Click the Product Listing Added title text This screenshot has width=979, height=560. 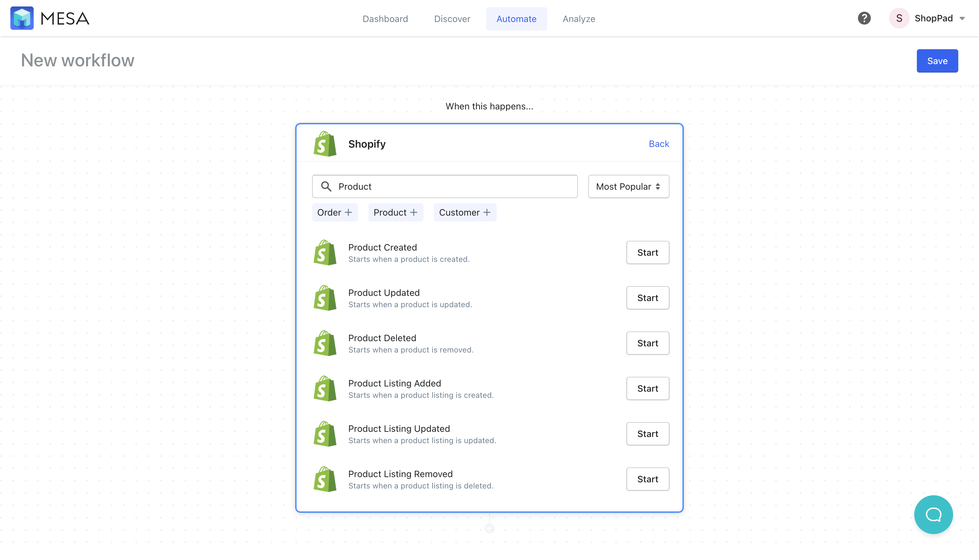[394, 384]
